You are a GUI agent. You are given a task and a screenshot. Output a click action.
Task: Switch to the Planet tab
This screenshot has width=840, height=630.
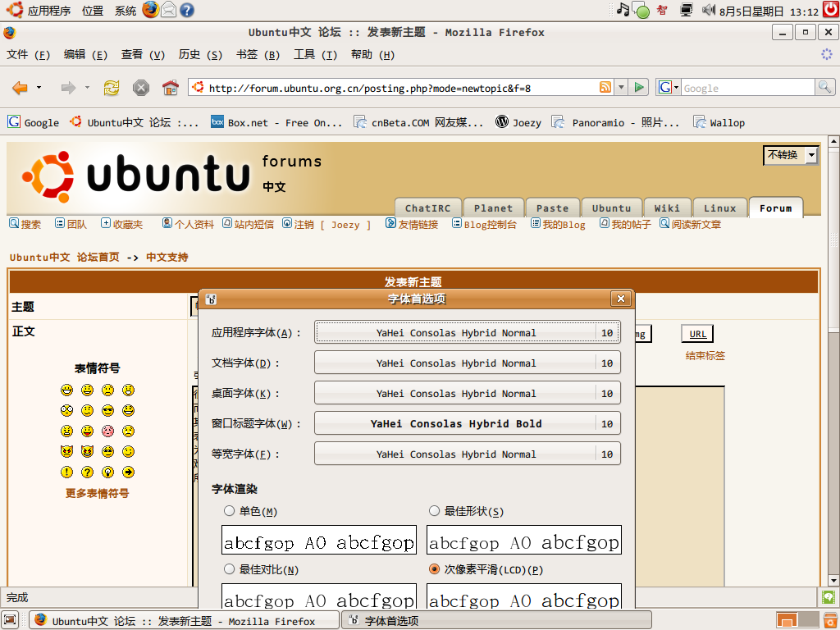pos(493,208)
